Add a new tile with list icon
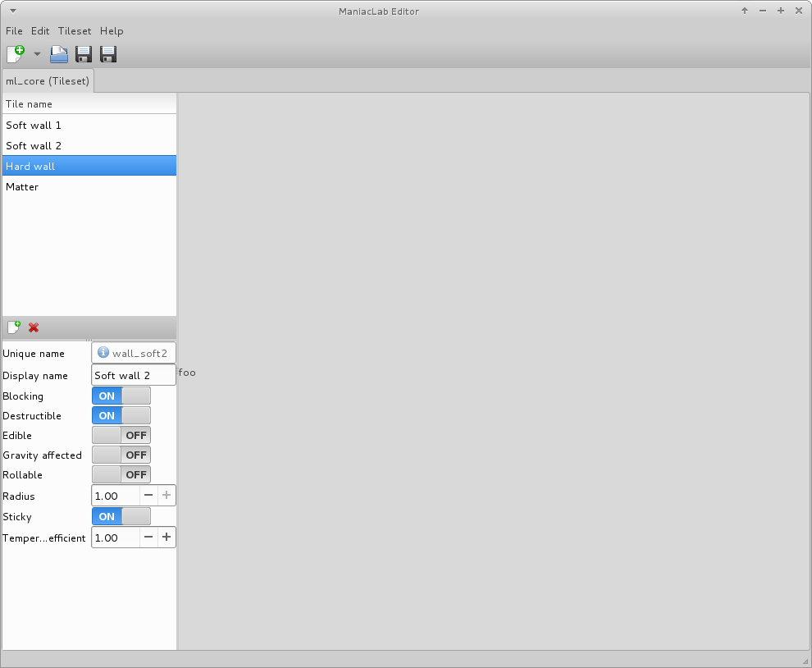The height and width of the screenshot is (668, 812). pyautogui.click(x=14, y=327)
